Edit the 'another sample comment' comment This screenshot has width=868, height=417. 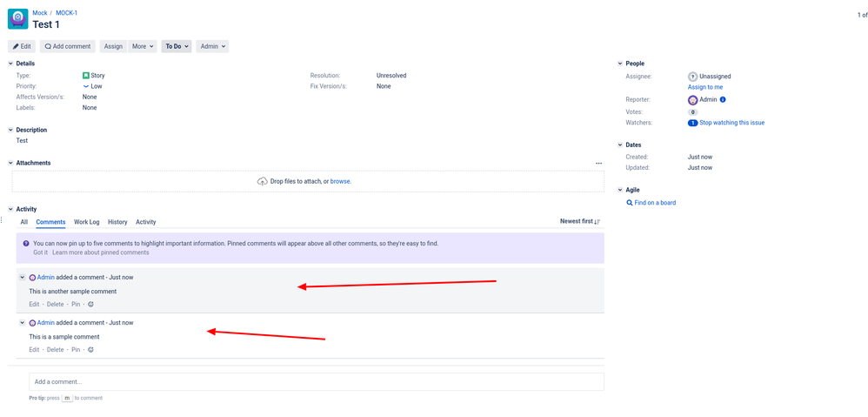(x=34, y=304)
